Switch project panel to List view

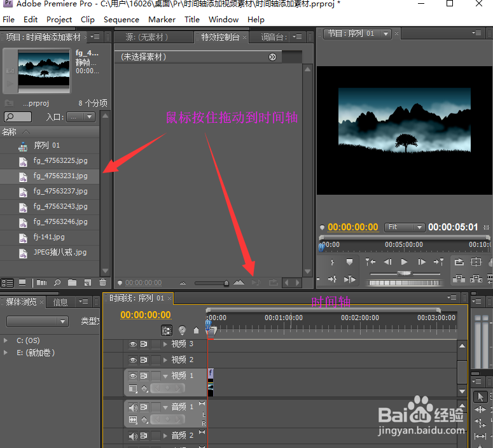pos(8,283)
